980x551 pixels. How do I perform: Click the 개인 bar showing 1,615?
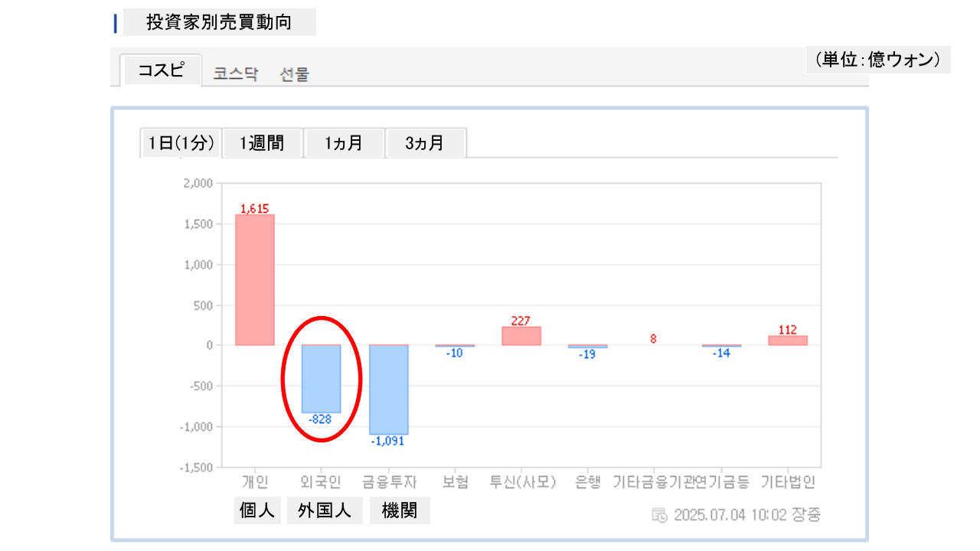tap(255, 279)
